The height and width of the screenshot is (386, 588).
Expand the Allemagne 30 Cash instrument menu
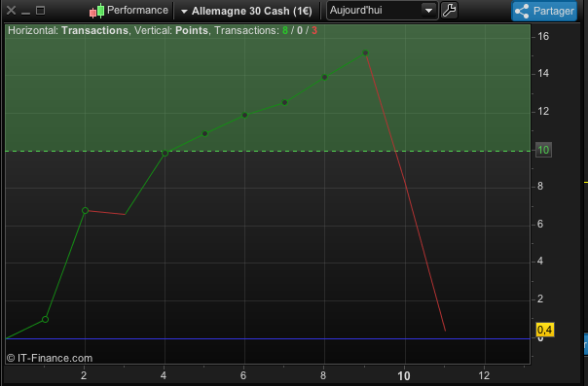click(246, 12)
